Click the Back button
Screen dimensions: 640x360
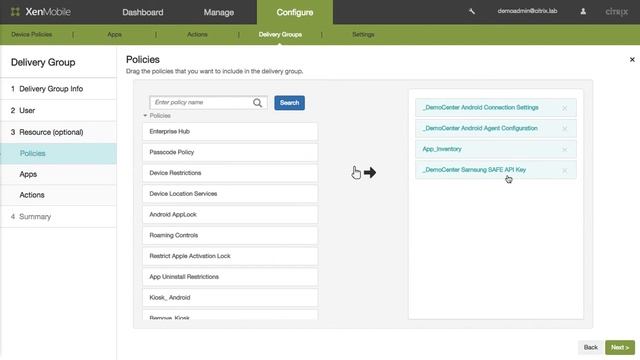[590, 347]
